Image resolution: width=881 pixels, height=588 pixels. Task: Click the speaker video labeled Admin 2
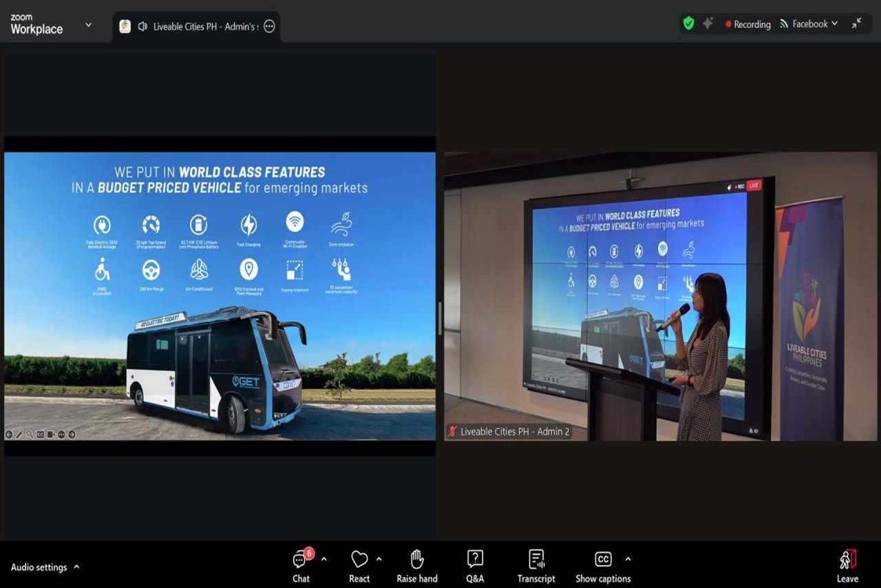(659, 296)
